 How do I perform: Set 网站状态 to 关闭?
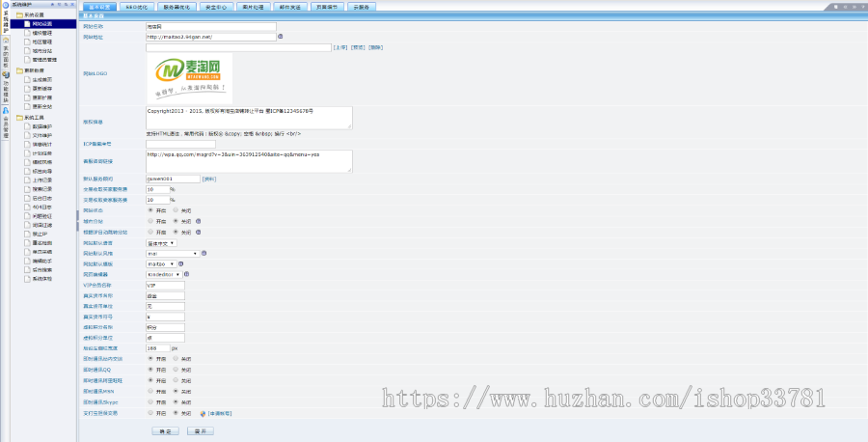(x=176, y=210)
